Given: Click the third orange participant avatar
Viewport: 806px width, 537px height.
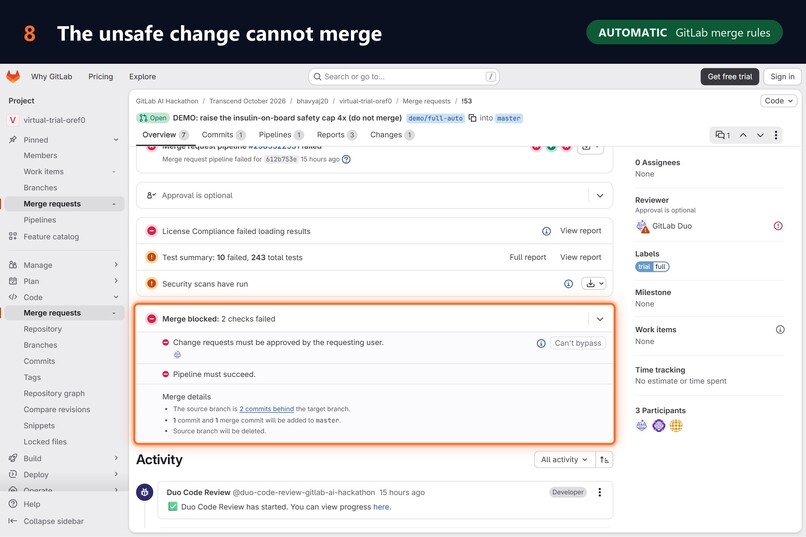Looking at the screenshot, I should [x=676, y=425].
